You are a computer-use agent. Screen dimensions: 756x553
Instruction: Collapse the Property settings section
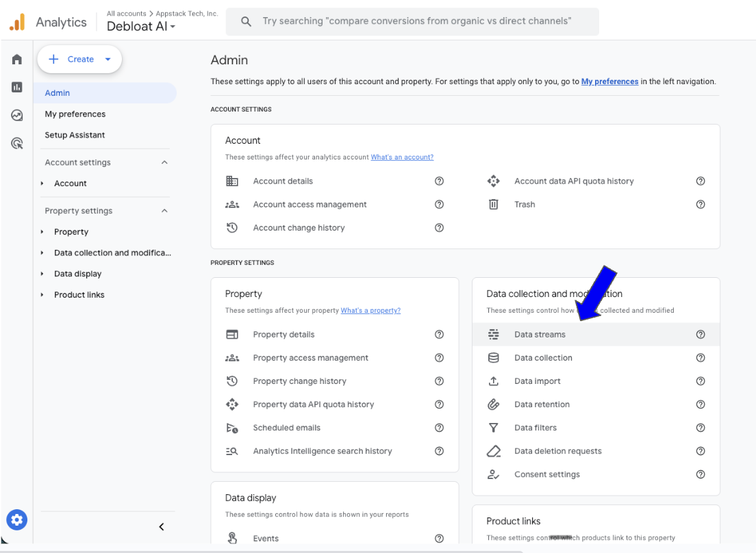[x=164, y=211]
